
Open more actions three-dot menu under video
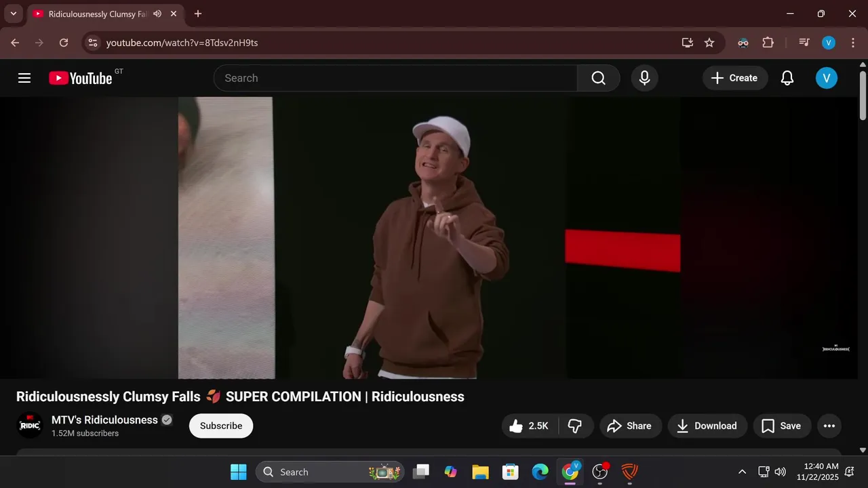coord(829,426)
